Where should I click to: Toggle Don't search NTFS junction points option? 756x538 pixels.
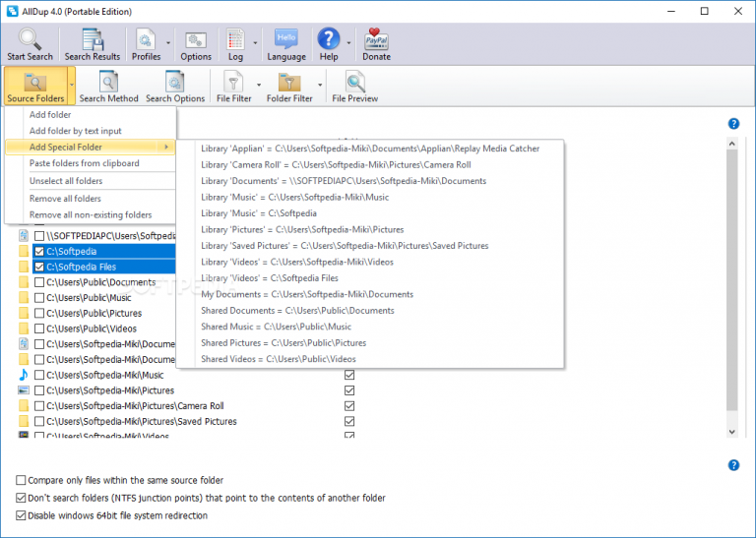(x=21, y=498)
